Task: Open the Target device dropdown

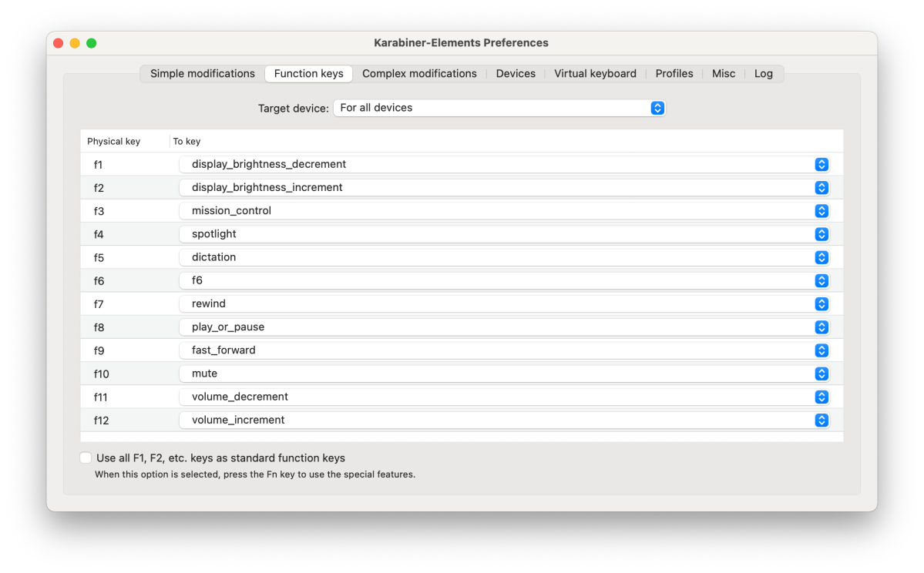Action: 499,108
